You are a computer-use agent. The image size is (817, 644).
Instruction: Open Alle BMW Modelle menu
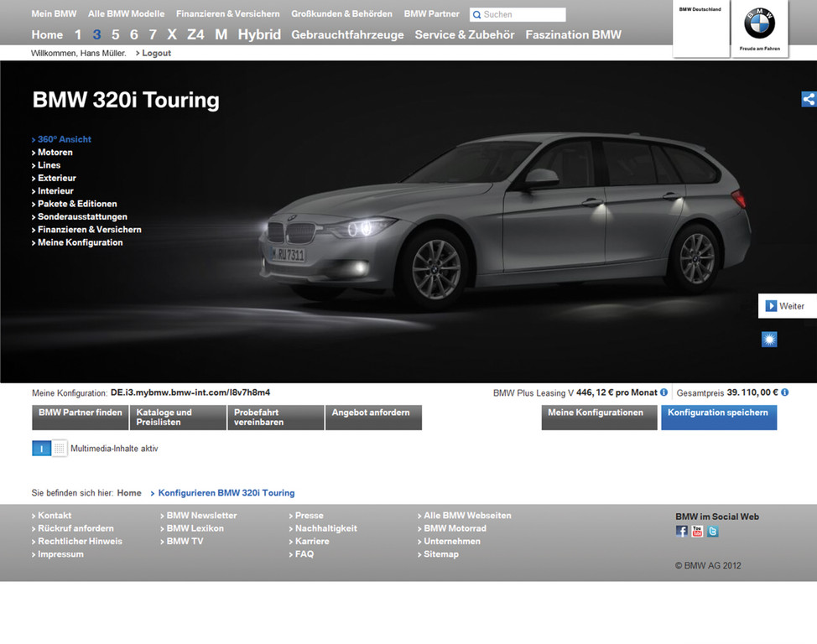tap(126, 14)
